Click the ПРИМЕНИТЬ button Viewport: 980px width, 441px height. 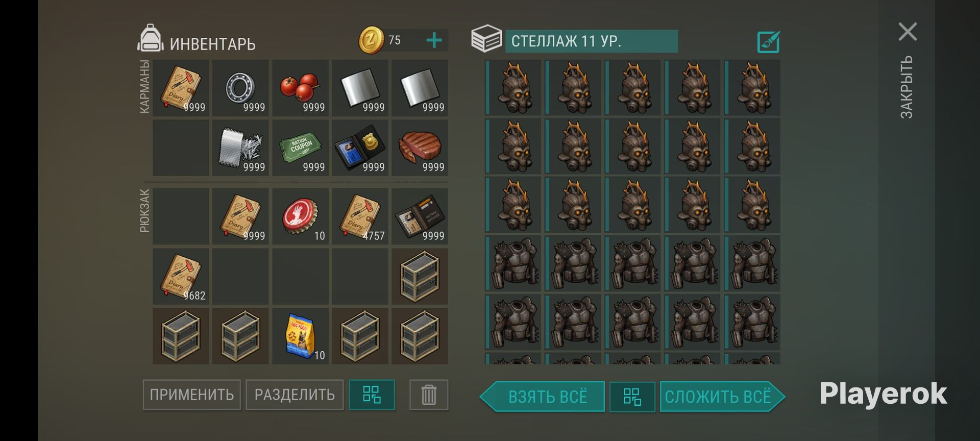[191, 395]
